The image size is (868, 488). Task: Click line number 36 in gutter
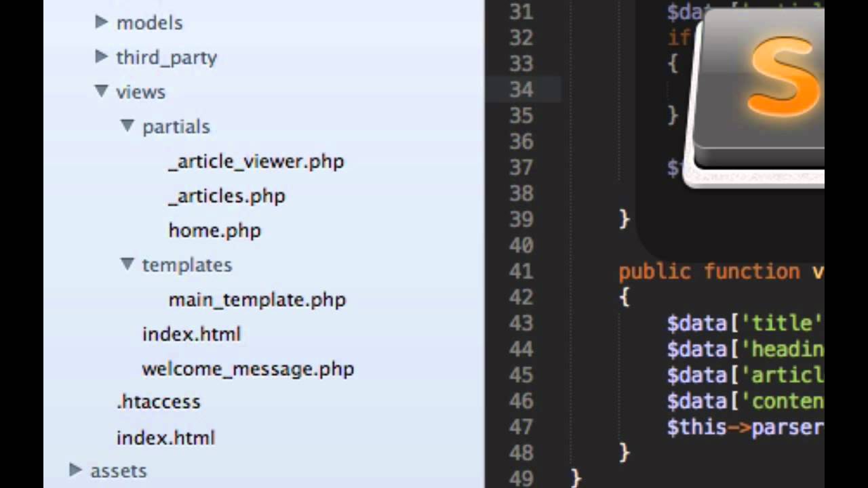pyautogui.click(x=521, y=142)
